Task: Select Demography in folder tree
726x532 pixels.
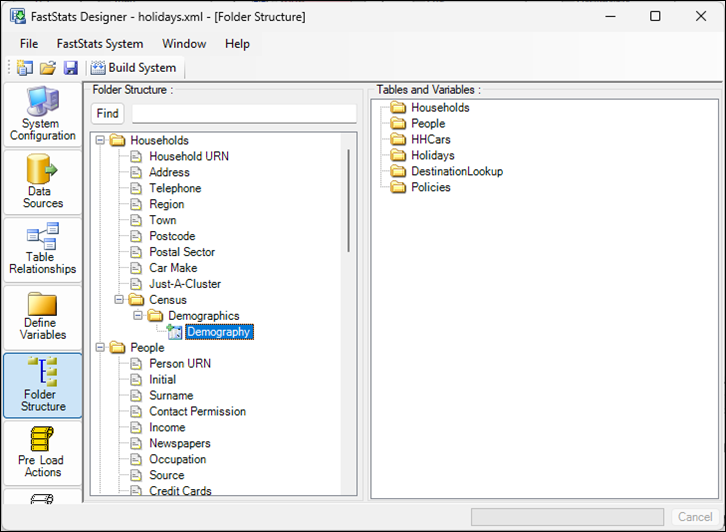Action: click(219, 332)
